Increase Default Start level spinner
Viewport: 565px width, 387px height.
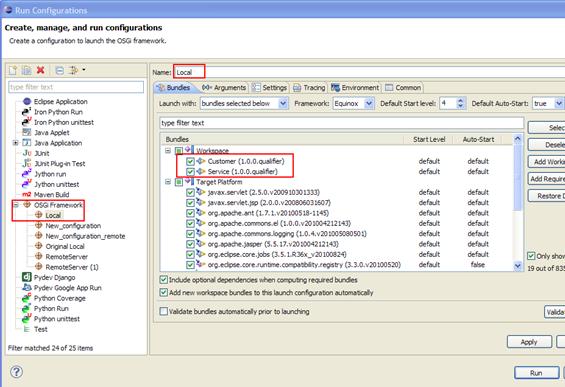(460, 101)
